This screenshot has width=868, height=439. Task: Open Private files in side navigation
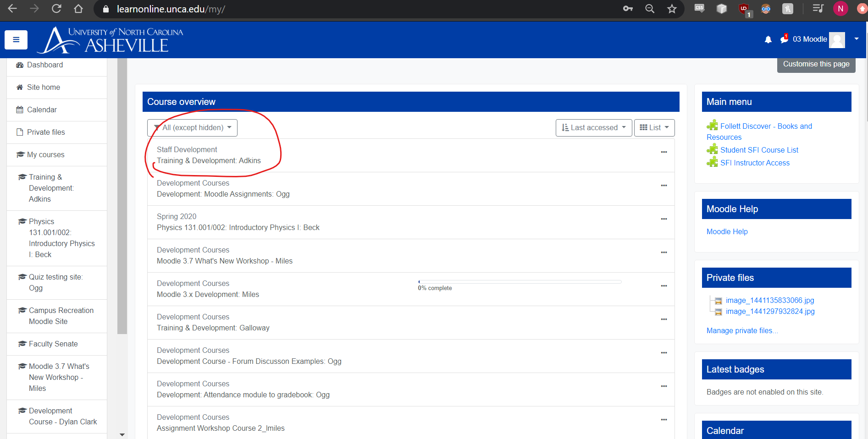click(46, 132)
